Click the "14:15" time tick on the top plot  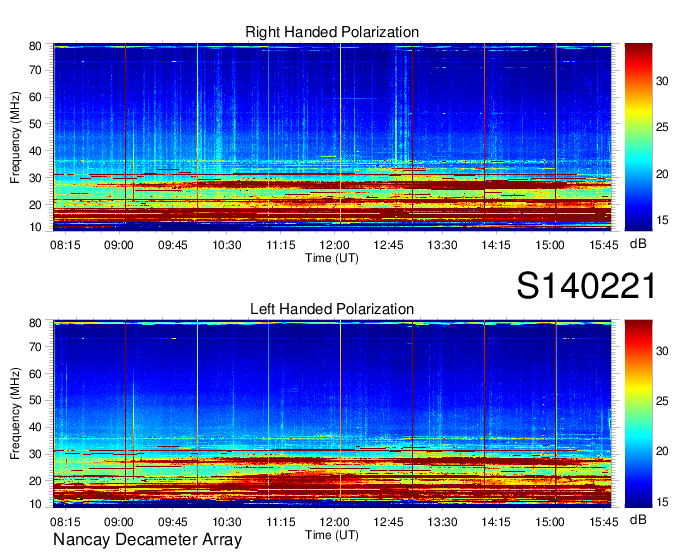click(496, 245)
